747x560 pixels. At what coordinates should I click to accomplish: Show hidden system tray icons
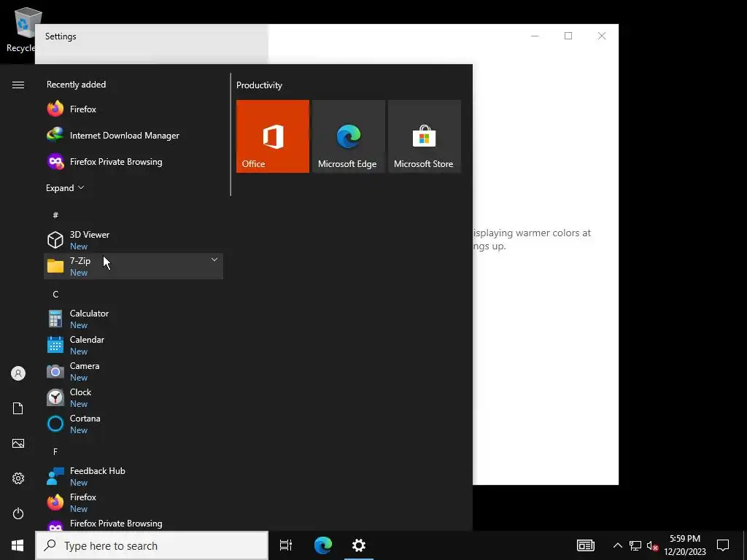pyautogui.click(x=617, y=545)
